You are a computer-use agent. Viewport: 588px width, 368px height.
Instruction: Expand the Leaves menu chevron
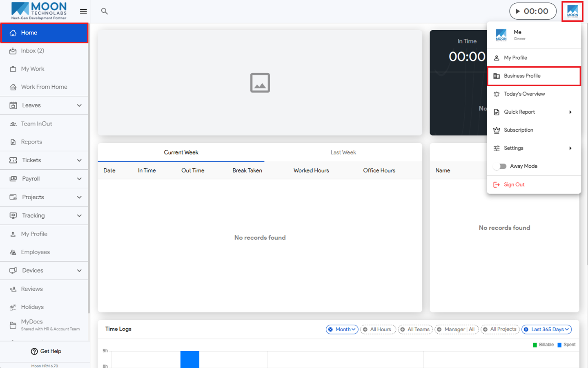coord(79,105)
